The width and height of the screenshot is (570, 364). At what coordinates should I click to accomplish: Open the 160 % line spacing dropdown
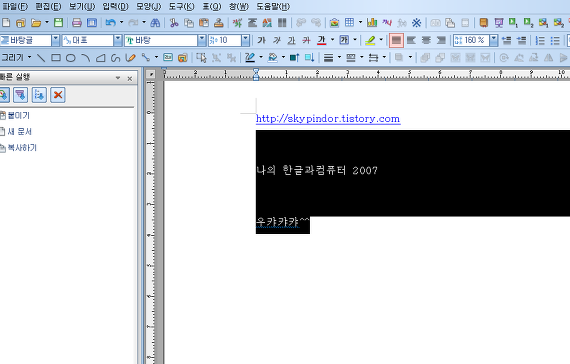coord(494,40)
